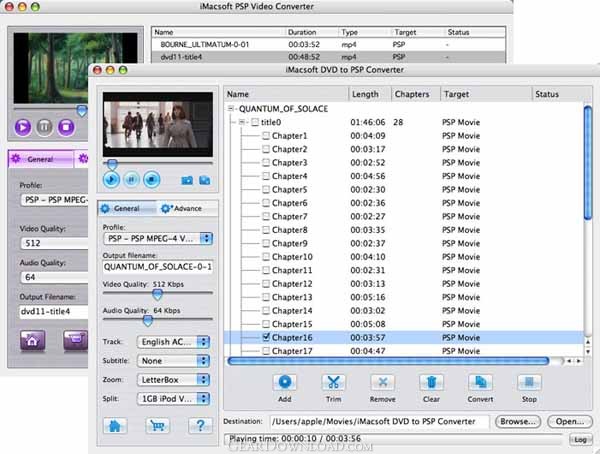The image size is (600, 454).
Task: Open the snapshot folder icon beside camera
Action: tap(205, 180)
